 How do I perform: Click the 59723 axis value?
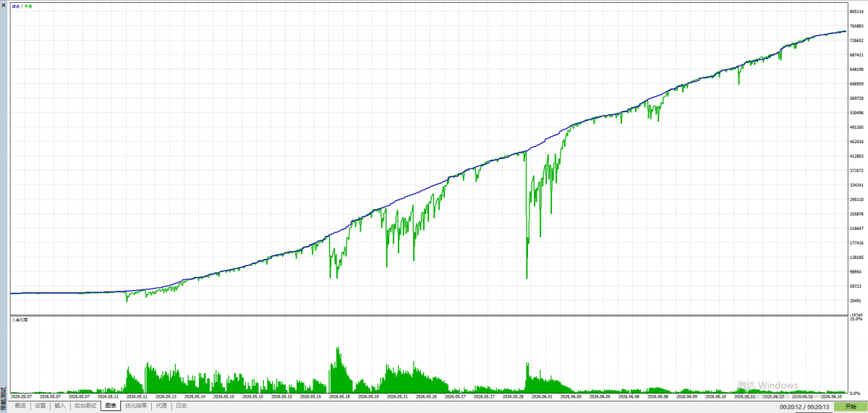tap(856, 286)
